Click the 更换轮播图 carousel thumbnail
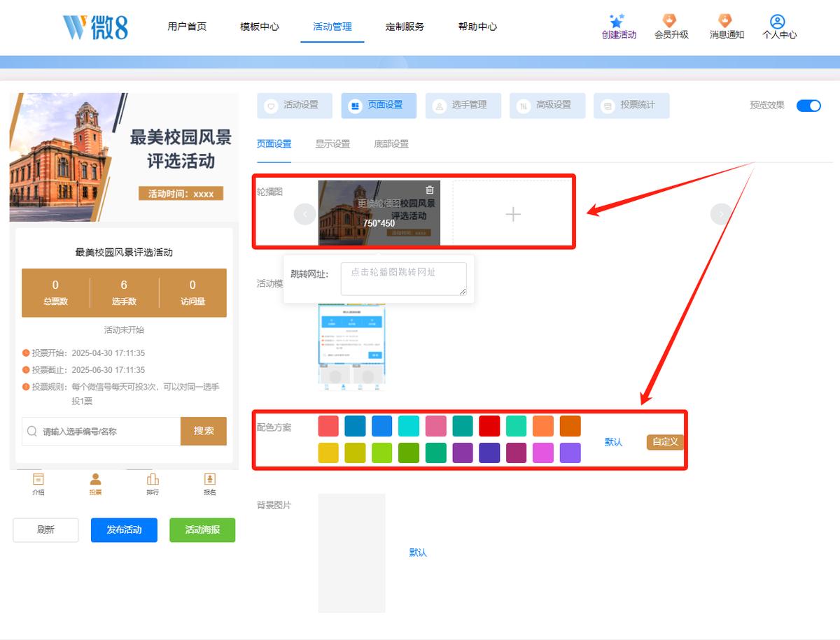 pyautogui.click(x=379, y=213)
